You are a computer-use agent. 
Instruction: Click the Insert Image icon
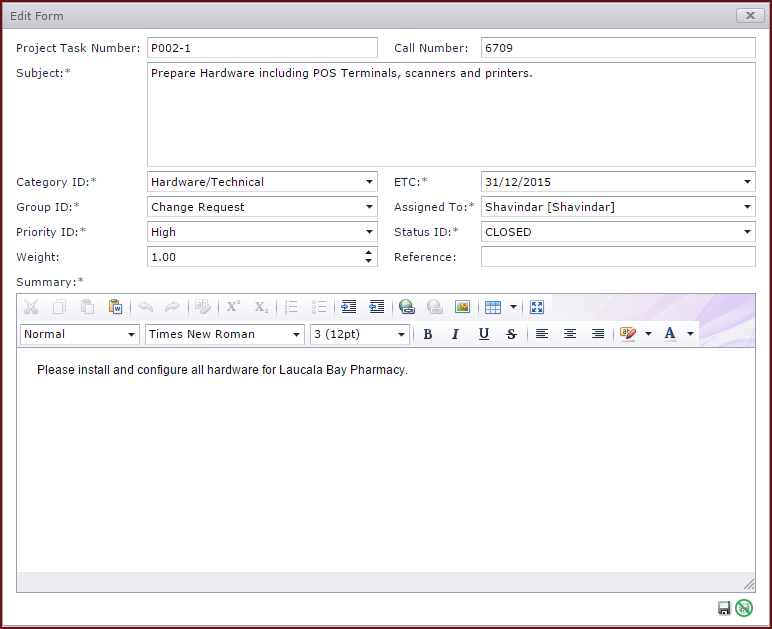462,307
